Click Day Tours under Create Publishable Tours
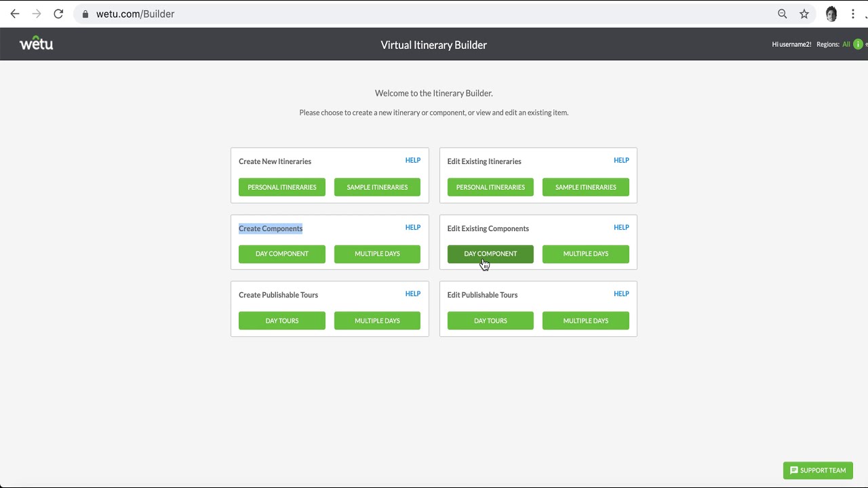The width and height of the screenshot is (868, 488). click(x=282, y=321)
